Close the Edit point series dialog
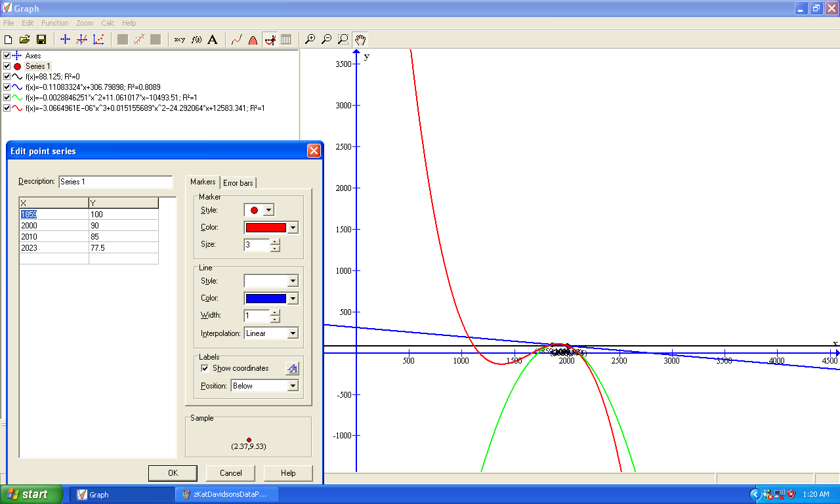This screenshot has height=504, width=840. (x=314, y=151)
